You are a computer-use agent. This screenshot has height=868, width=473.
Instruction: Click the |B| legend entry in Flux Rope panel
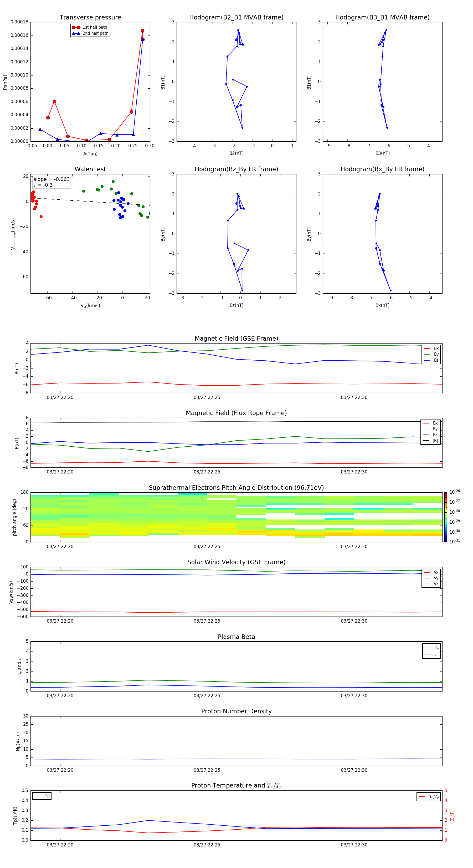pos(431,441)
